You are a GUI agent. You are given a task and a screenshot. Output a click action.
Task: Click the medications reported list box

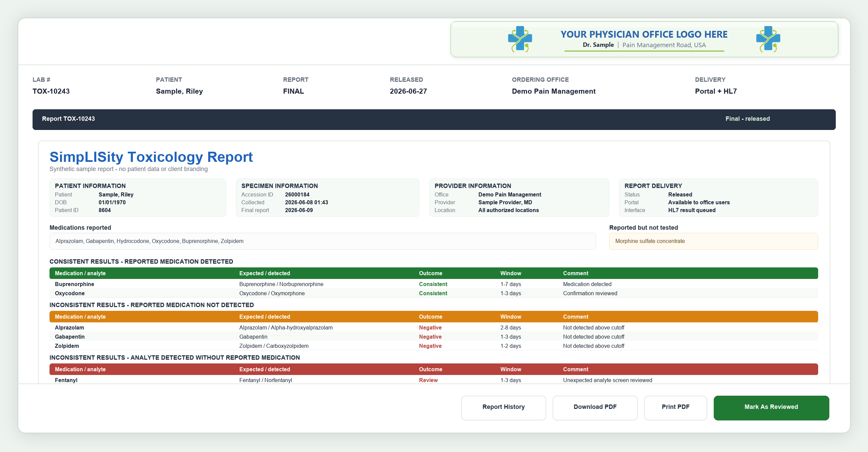click(323, 241)
